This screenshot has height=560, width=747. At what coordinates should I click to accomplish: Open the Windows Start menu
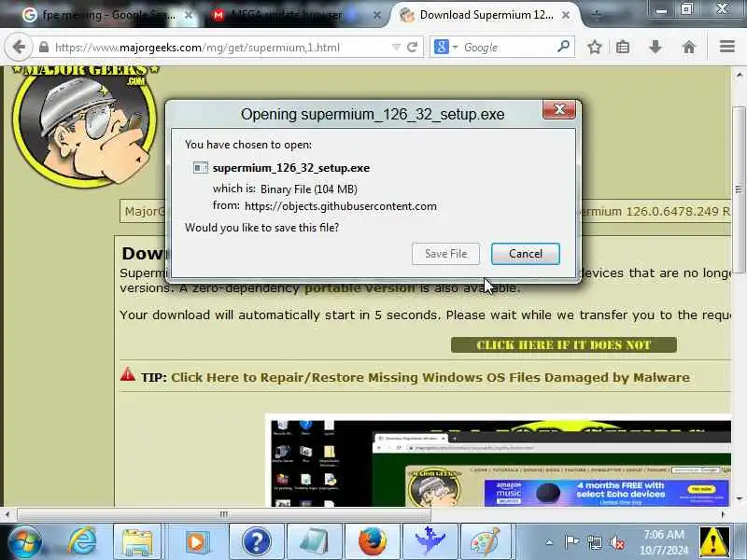(x=24, y=542)
